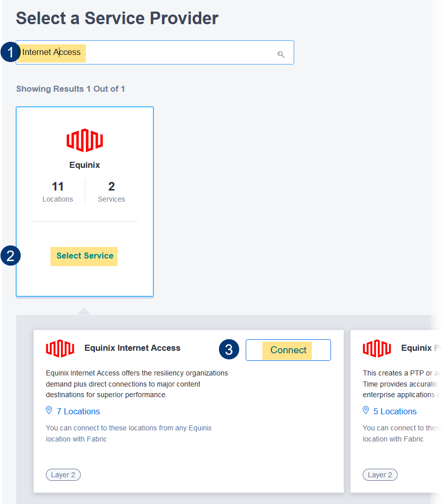Click the Equinix Internet Access title
This screenshot has height=504, width=444.
click(132, 348)
